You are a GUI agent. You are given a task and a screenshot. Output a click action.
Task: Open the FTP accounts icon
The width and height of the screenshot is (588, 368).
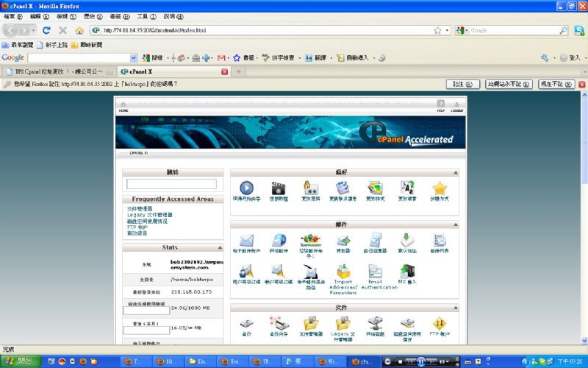(440, 323)
